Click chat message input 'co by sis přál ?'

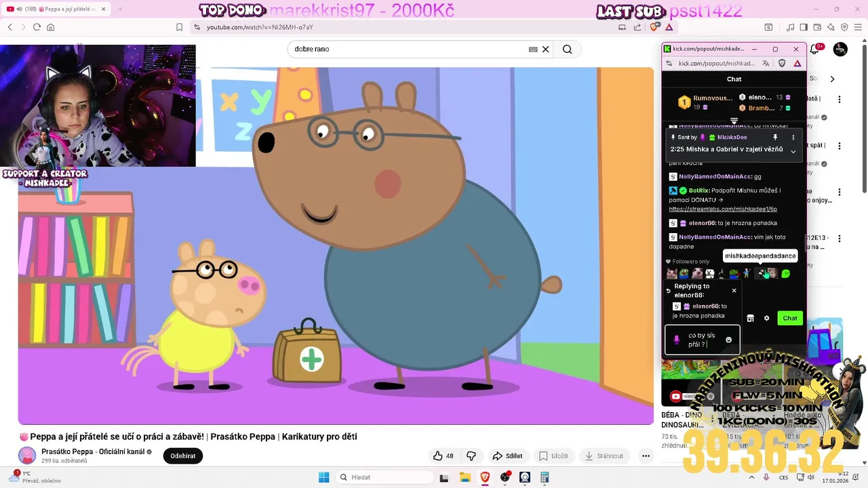click(x=702, y=340)
